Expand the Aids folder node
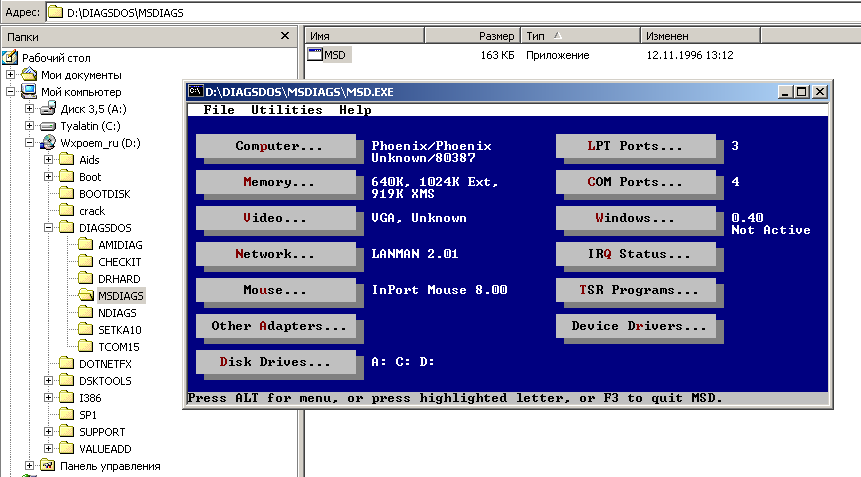 coord(49,160)
